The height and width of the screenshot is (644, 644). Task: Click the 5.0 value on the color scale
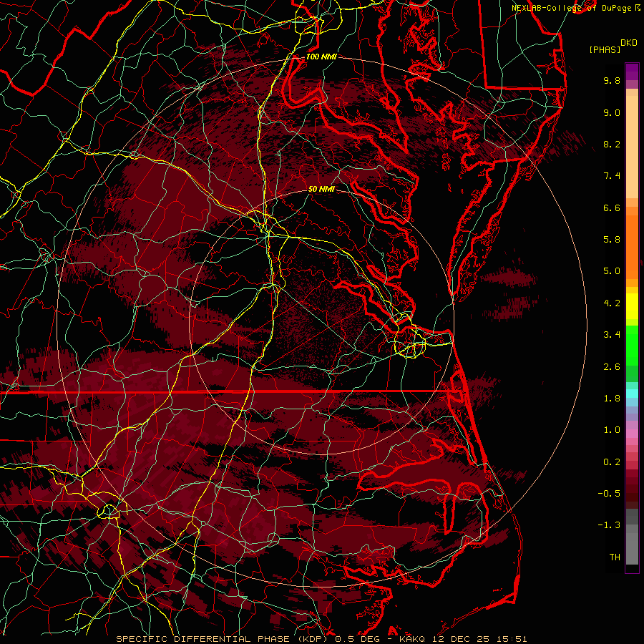(612, 271)
